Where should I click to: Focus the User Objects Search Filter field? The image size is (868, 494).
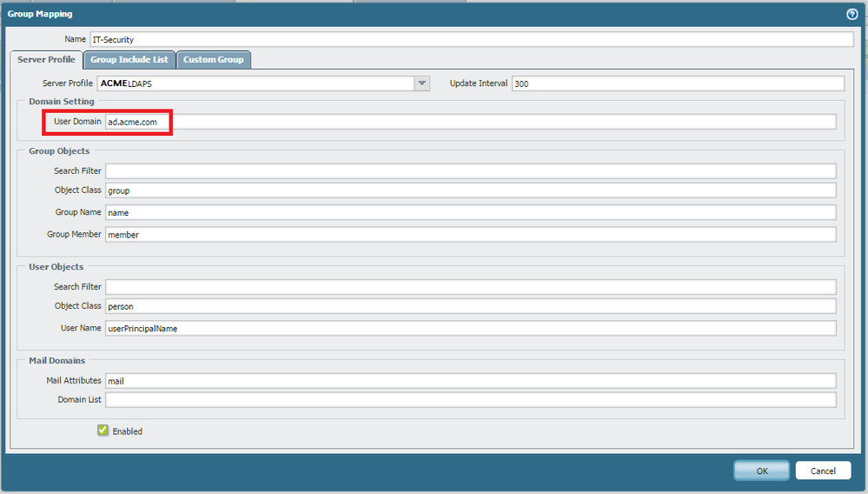[x=471, y=287]
